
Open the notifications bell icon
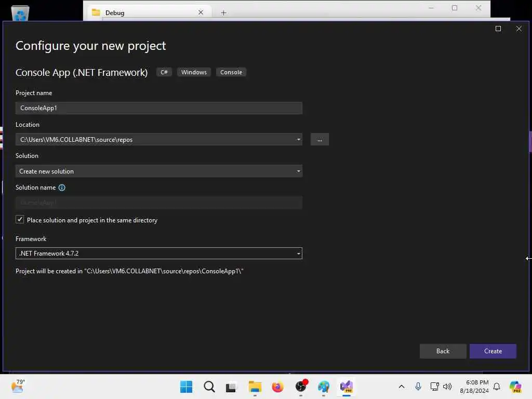tap(496, 387)
